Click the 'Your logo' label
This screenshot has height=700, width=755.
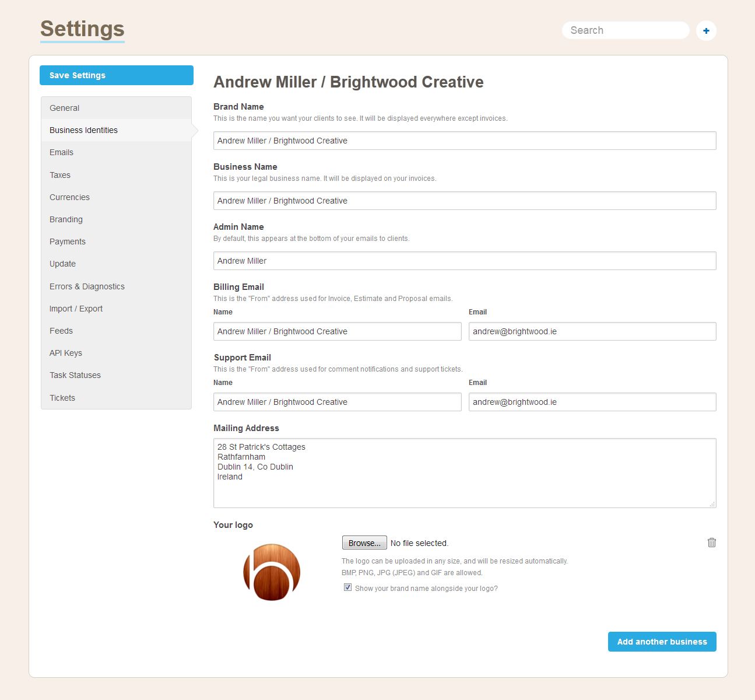[x=233, y=525]
